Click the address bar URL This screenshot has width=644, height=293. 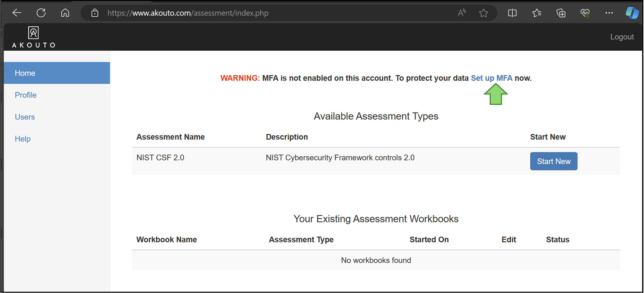click(188, 13)
